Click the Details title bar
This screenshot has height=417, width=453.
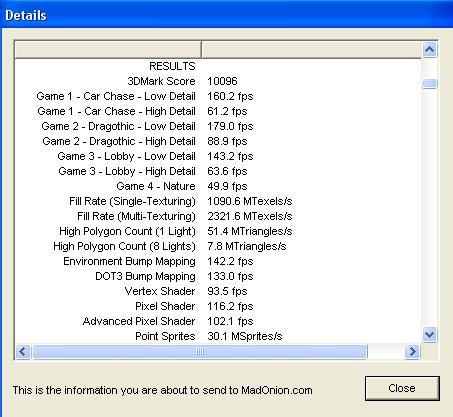226,15
